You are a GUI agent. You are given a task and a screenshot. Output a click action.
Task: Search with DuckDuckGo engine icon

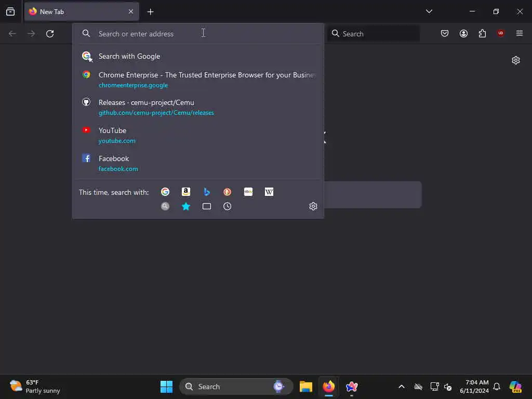(x=228, y=192)
